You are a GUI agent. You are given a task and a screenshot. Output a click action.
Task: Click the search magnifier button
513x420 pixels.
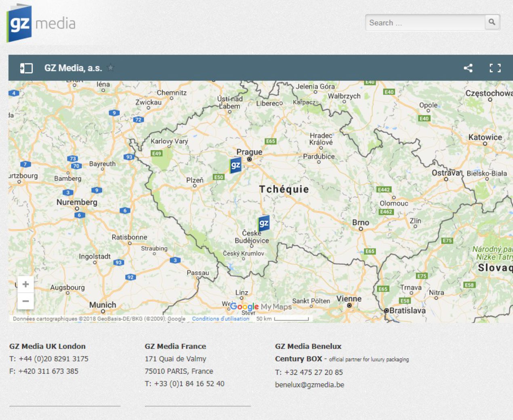click(492, 22)
